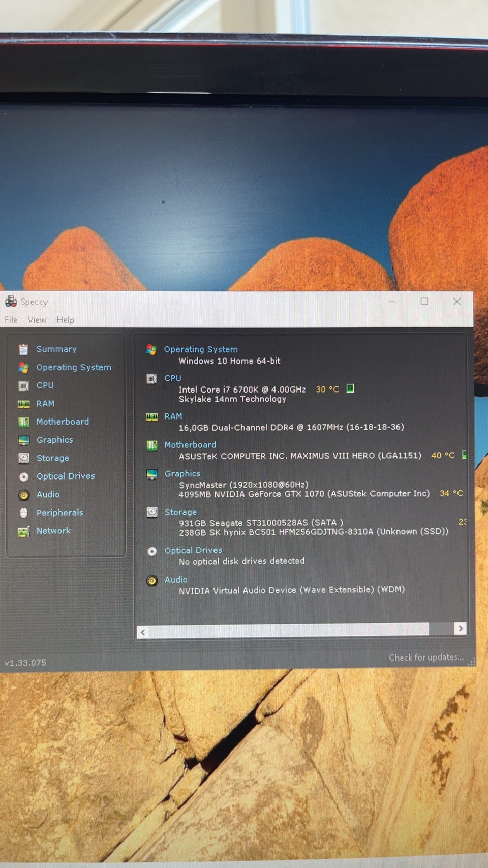Click the CPU chip icon in summary pane
Viewport: 488px width, 868px height.
point(151,379)
